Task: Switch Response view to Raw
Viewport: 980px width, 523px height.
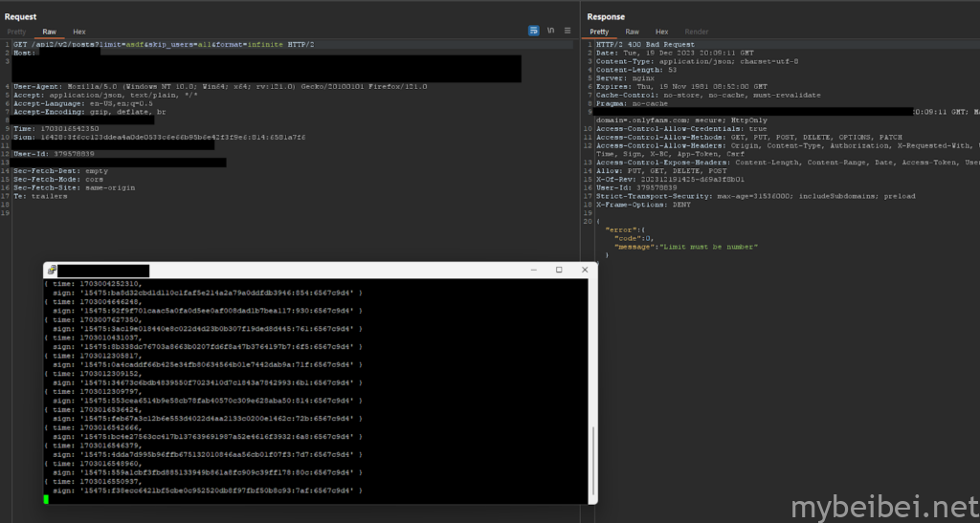Action: point(632,32)
